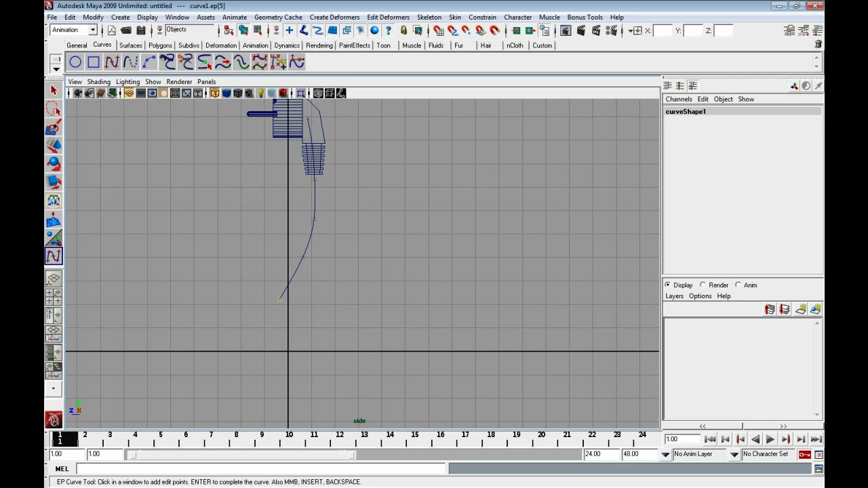Toggle wireframe cube display in viewport toolbar
868x488 pixels.
click(215, 94)
